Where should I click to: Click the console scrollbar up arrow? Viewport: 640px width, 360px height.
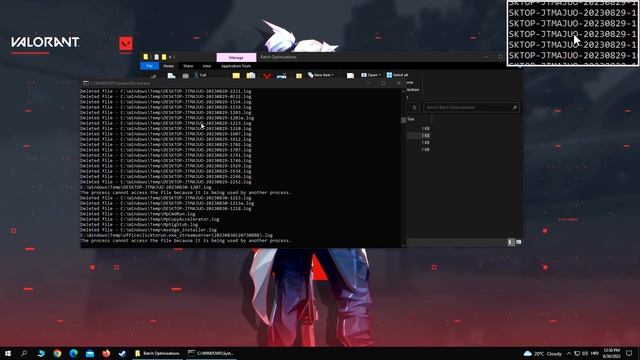404,91
